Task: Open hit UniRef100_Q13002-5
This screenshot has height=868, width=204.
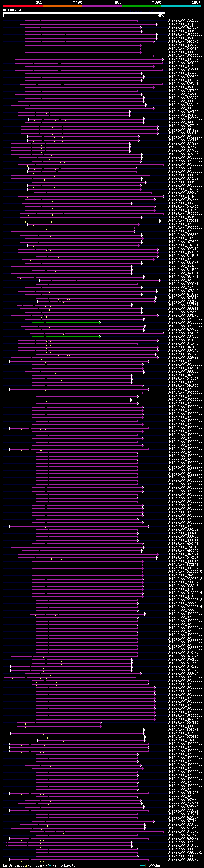Action: (185, 572)
